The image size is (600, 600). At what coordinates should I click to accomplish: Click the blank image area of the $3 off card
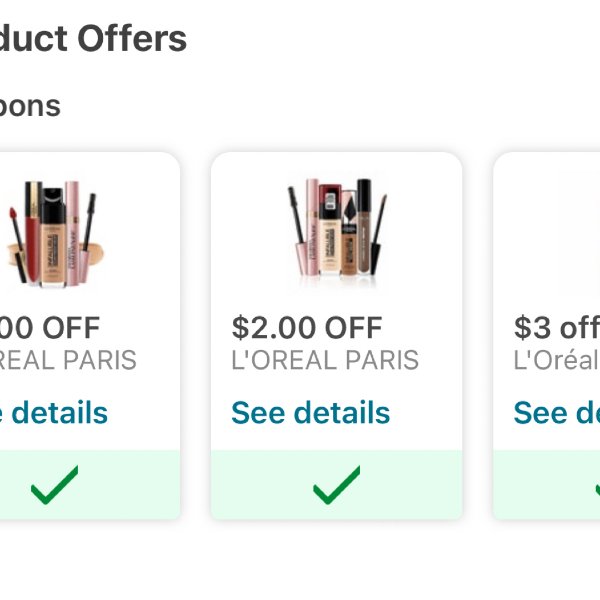(547, 233)
